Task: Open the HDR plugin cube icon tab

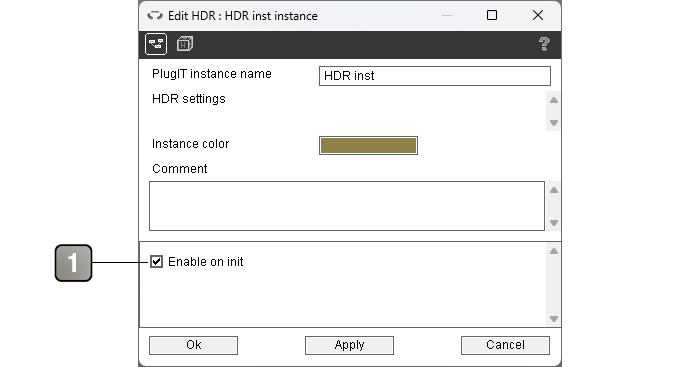Action: pyautogui.click(x=185, y=44)
